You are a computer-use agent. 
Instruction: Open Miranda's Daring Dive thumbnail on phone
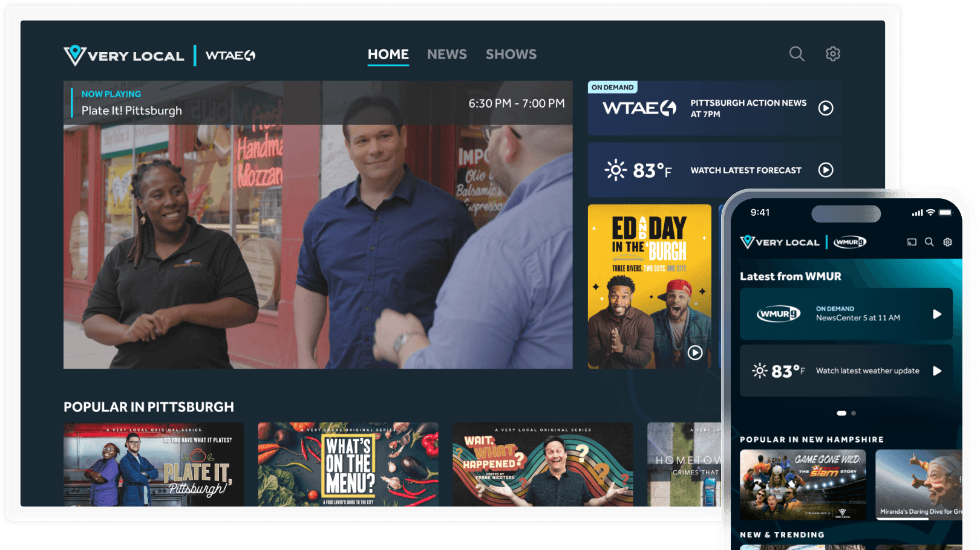pyautogui.click(x=919, y=485)
